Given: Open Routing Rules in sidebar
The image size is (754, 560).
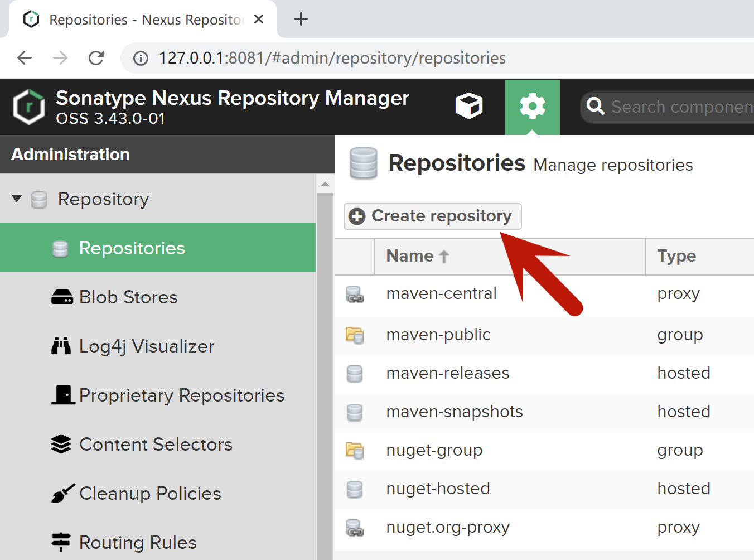Looking at the screenshot, I should coord(137,543).
